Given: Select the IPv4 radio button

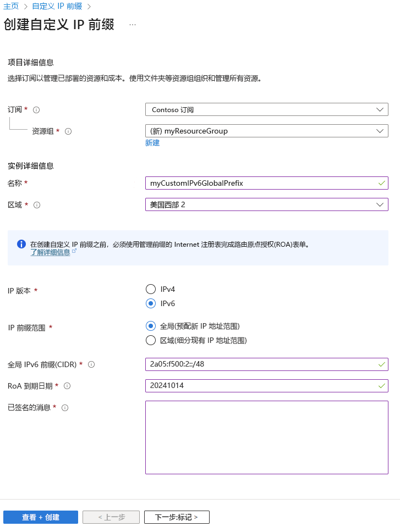Looking at the screenshot, I should [151, 289].
